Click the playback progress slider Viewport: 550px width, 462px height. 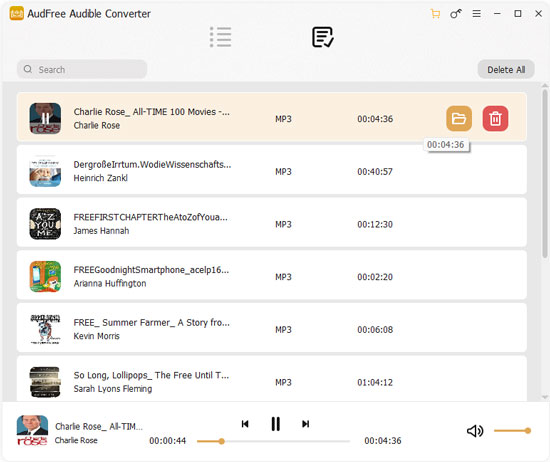click(273, 441)
